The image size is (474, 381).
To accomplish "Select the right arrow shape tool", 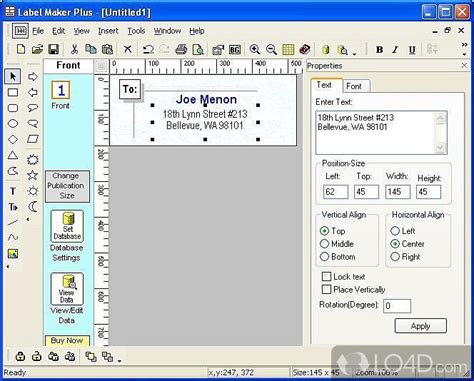I will point(33,77).
